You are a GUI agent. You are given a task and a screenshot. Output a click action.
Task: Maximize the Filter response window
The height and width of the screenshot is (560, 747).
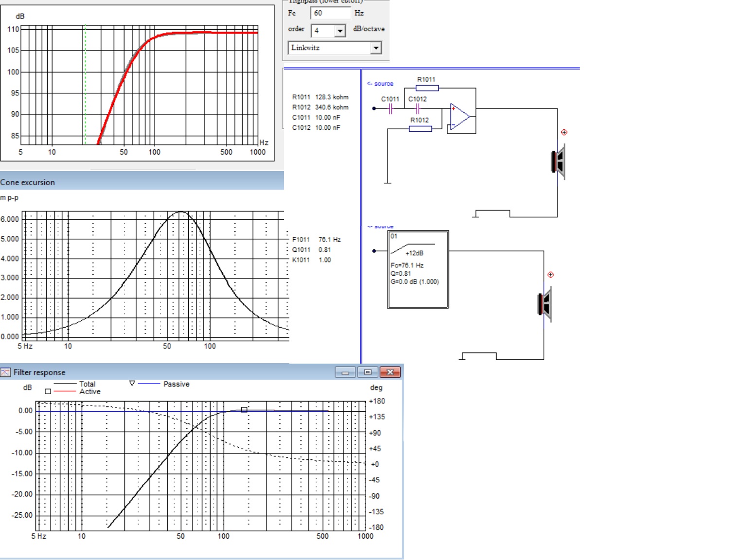tap(368, 372)
